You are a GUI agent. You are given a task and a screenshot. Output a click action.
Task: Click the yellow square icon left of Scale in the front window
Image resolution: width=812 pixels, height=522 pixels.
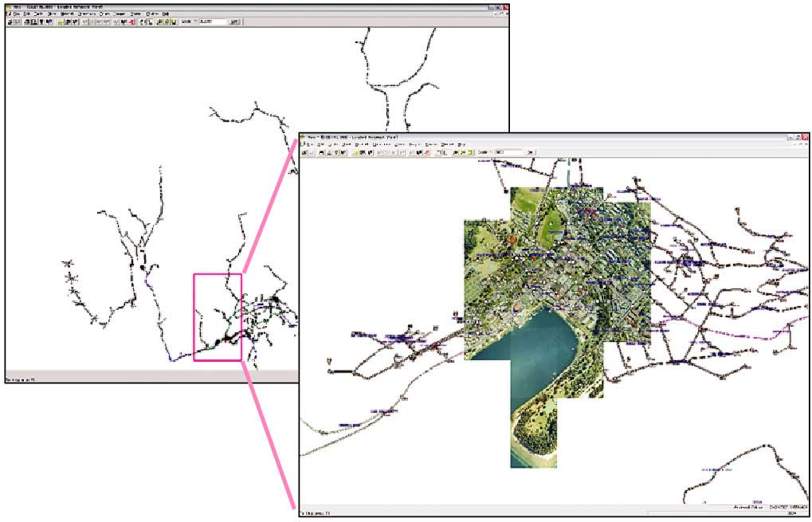coord(470,152)
